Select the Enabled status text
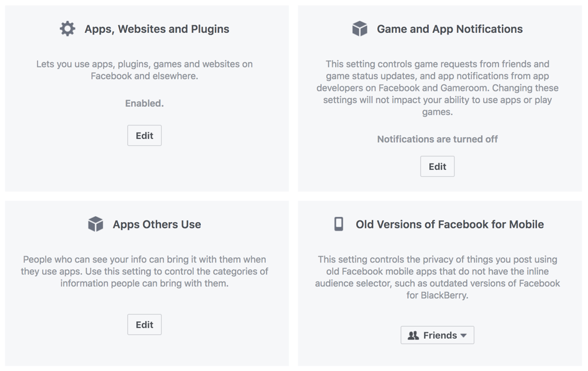588x371 pixels. [144, 103]
